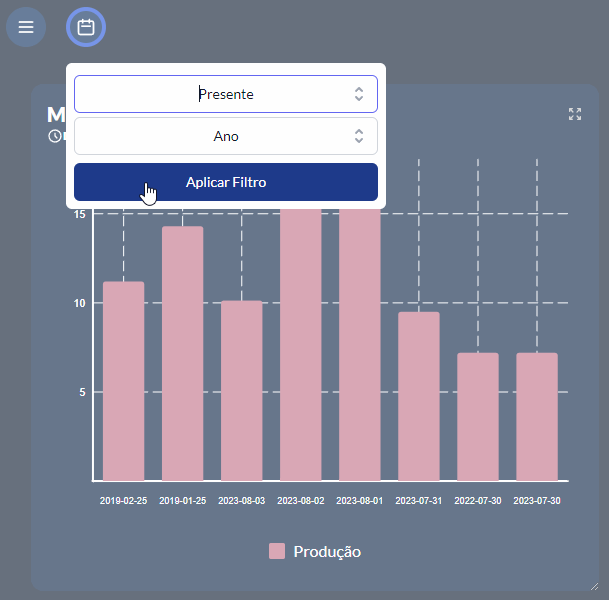Select the 2023-08-03 bar

click(242, 391)
